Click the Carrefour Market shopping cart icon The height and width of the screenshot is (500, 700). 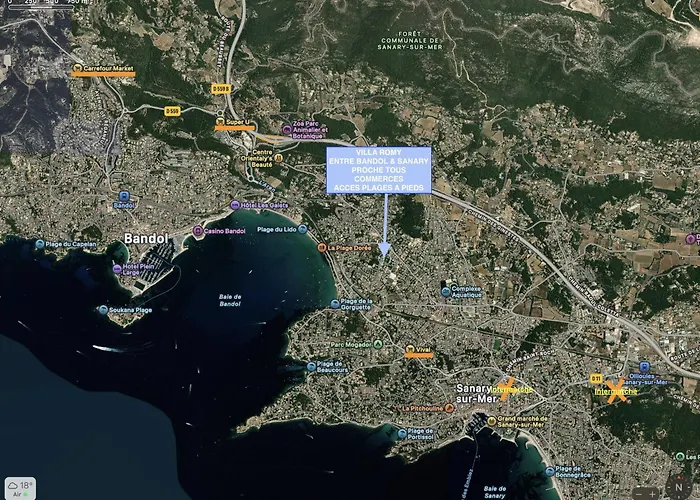coord(78,69)
